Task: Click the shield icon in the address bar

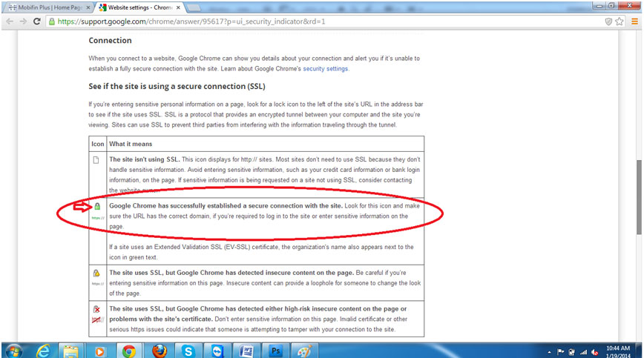Action: 608,21
